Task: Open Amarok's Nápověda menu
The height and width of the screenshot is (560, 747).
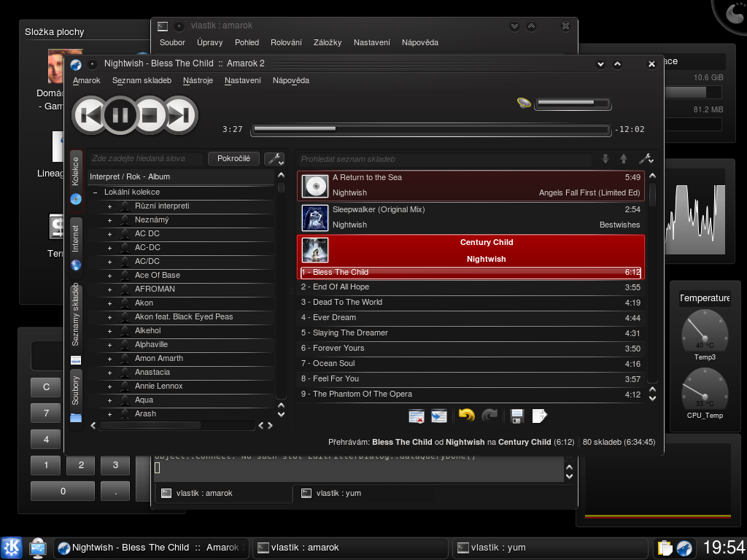Action: (290, 80)
